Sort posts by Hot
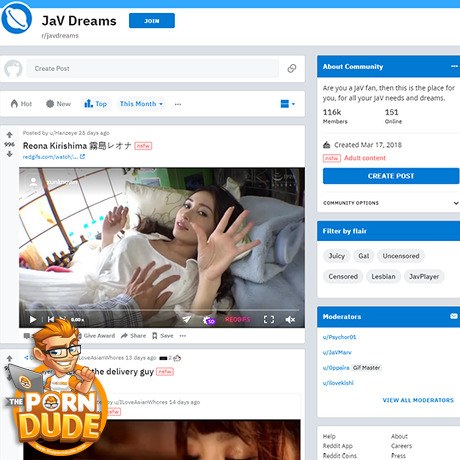 21,104
